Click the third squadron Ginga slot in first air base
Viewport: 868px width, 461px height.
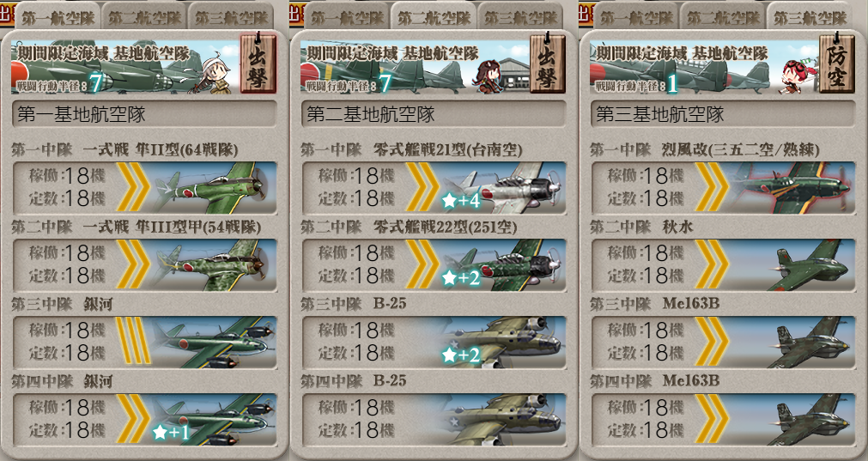pyautogui.click(x=144, y=343)
